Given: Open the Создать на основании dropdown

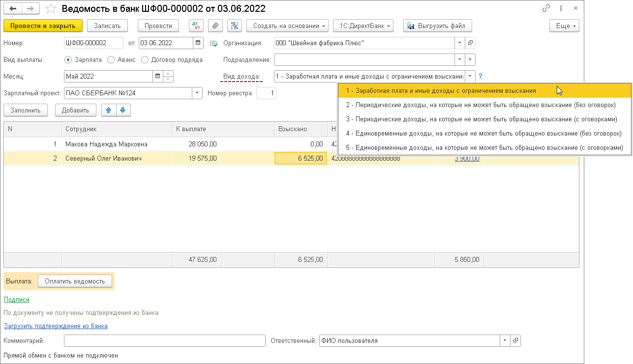Looking at the screenshot, I should click(287, 26).
